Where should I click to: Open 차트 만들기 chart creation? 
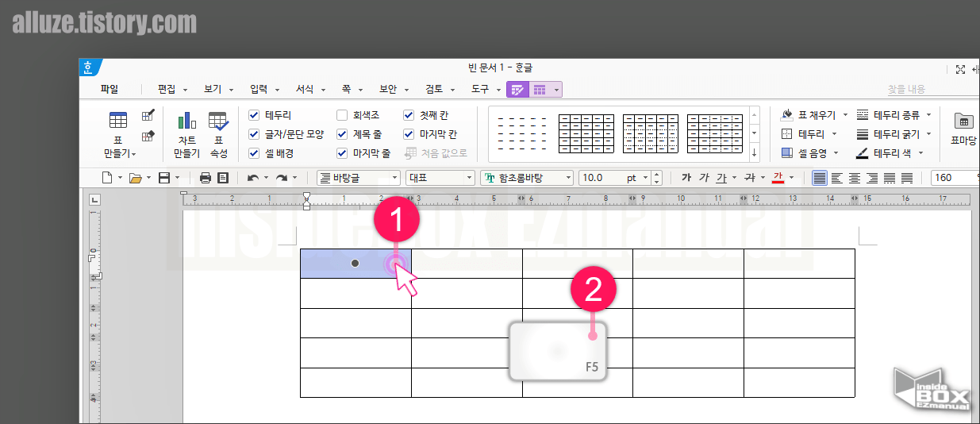coord(186,134)
